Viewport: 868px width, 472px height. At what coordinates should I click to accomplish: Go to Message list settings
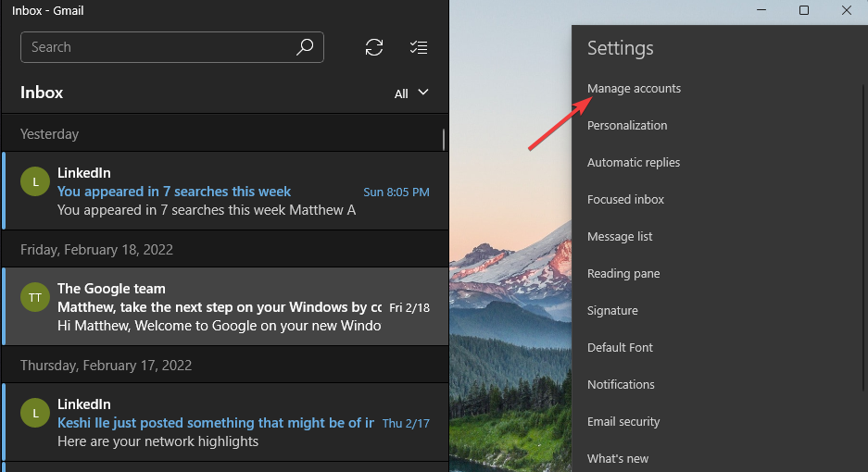point(620,237)
